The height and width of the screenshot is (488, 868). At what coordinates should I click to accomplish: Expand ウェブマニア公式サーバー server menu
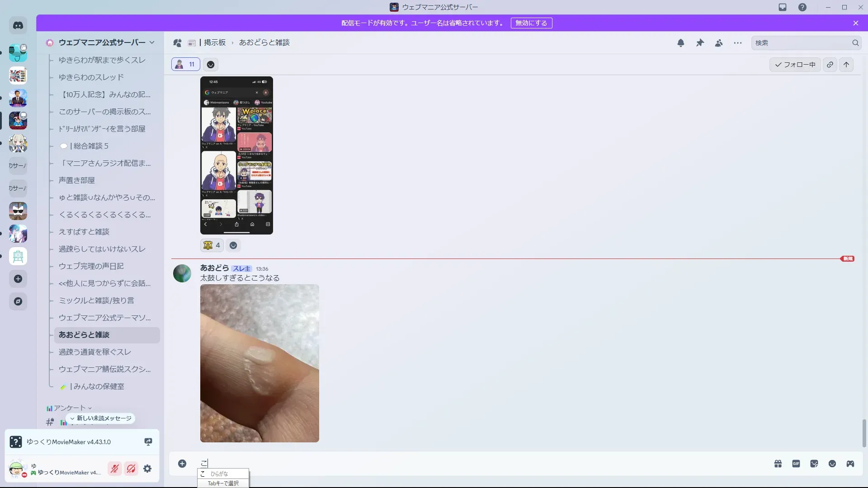(x=102, y=42)
